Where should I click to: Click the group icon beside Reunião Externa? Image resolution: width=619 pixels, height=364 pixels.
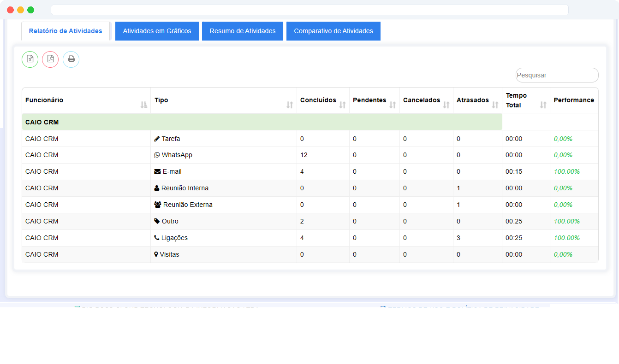click(x=158, y=205)
